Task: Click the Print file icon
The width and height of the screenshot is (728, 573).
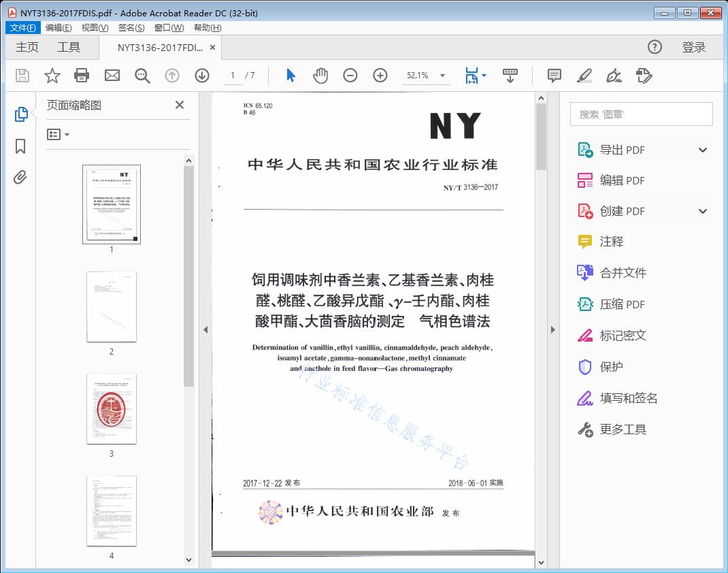Action: coord(82,76)
